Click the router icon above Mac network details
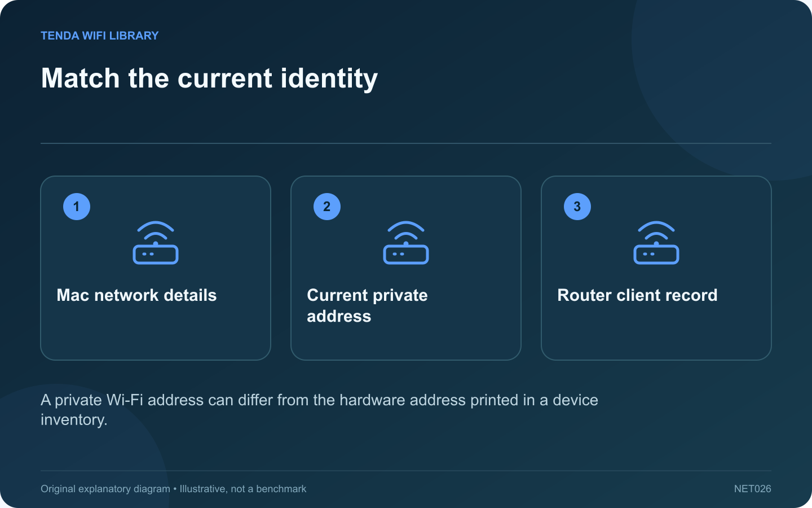Image resolution: width=812 pixels, height=508 pixels. pyautogui.click(x=156, y=243)
